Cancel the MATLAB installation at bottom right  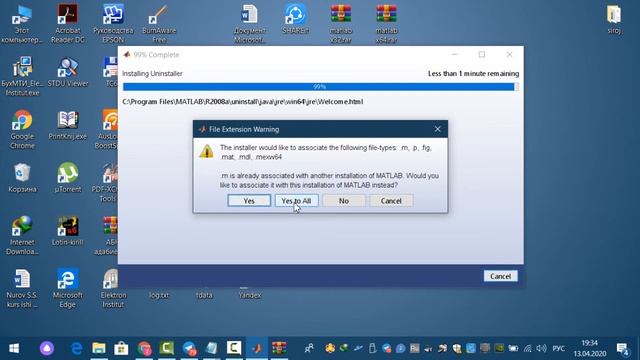[500, 276]
